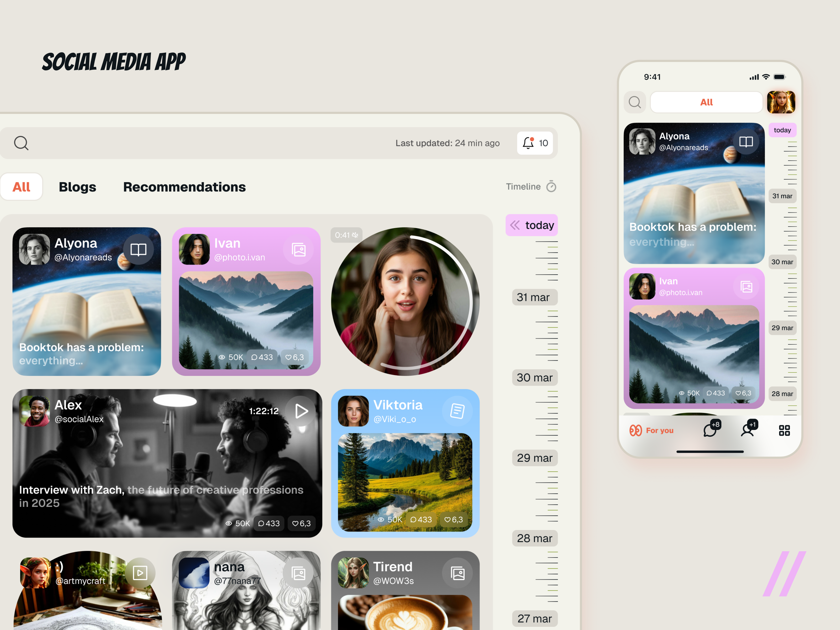The height and width of the screenshot is (630, 840).
Task: Tap the book icon on phone Alyona card
Action: (x=746, y=142)
